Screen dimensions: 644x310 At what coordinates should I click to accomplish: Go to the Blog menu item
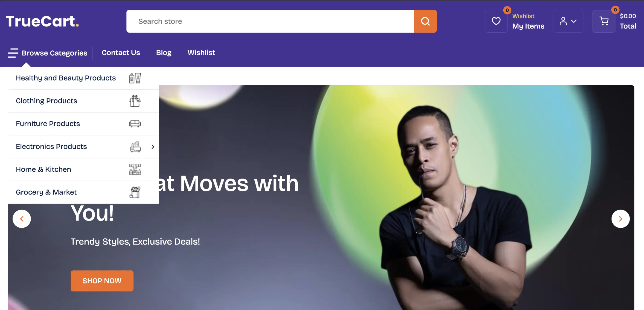[164, 52]
